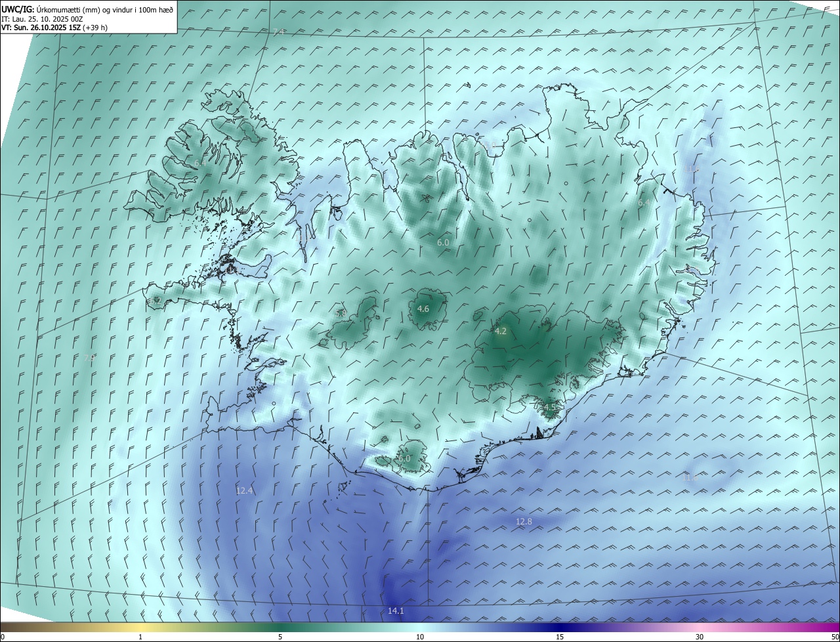Click the colorbar tick labeled 10

[420, 637]
